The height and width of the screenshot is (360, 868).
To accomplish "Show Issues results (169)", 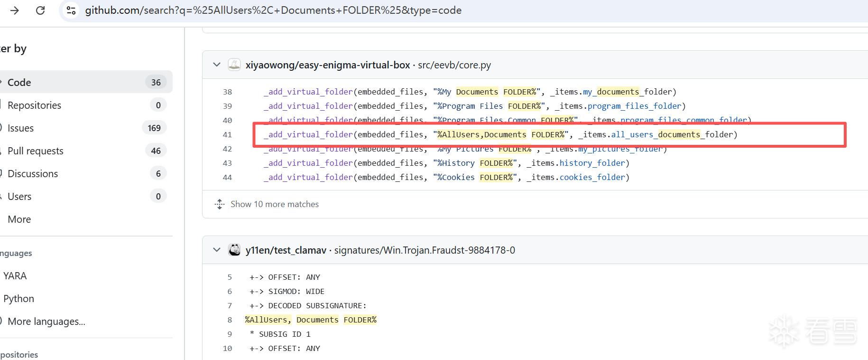I will 86,128.
